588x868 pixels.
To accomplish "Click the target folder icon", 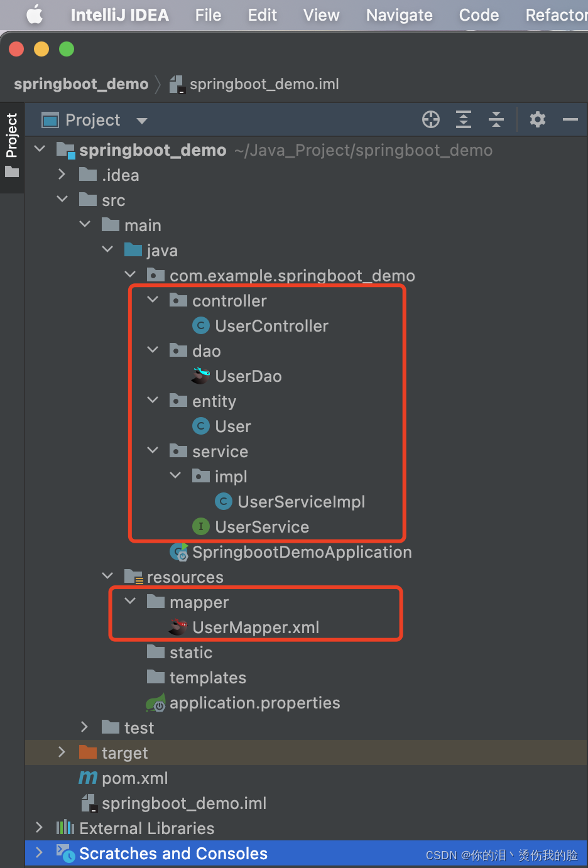I will pos(88,752).
